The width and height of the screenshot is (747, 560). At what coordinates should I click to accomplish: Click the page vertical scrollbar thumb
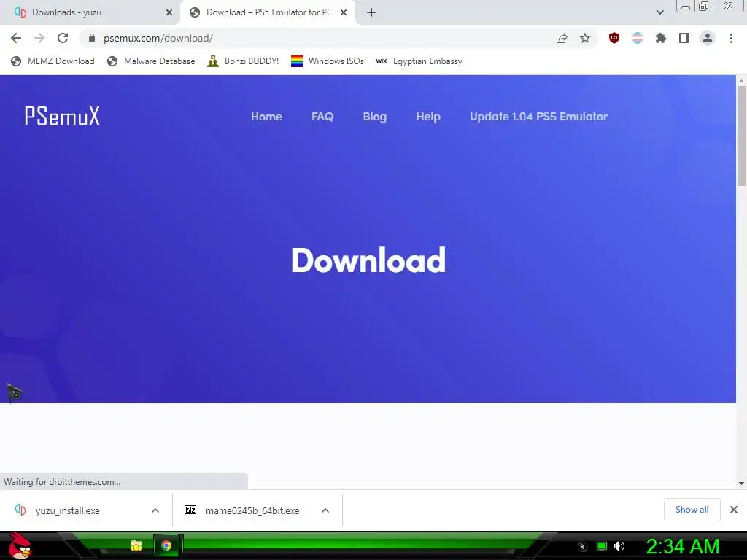click(741, 136)
